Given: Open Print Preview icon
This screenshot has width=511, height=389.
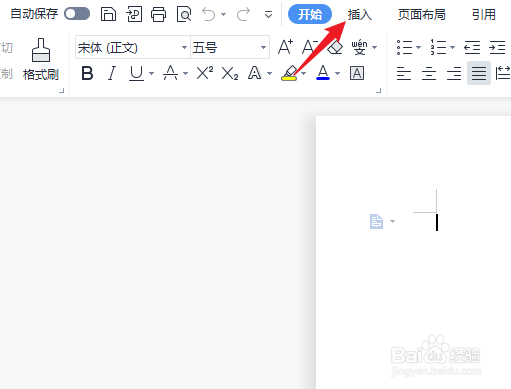Looking at the screenshot, I should [184, 14].
